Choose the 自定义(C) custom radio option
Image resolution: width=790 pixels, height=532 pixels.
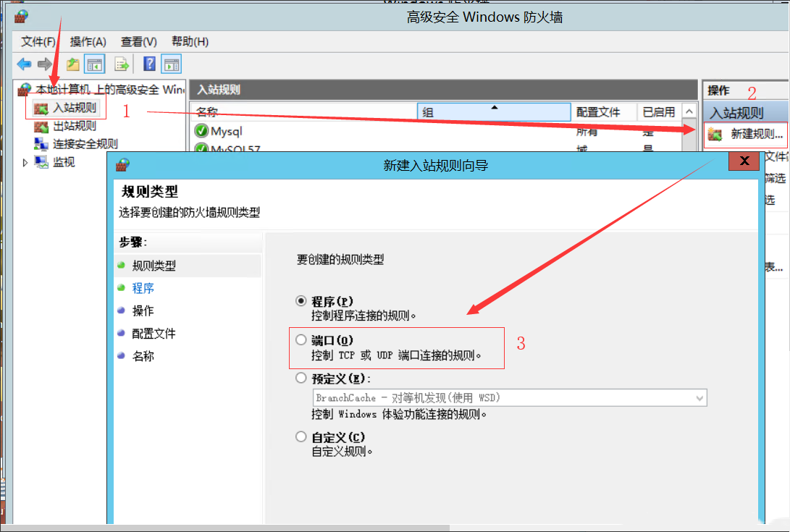(x=301, y=436)
